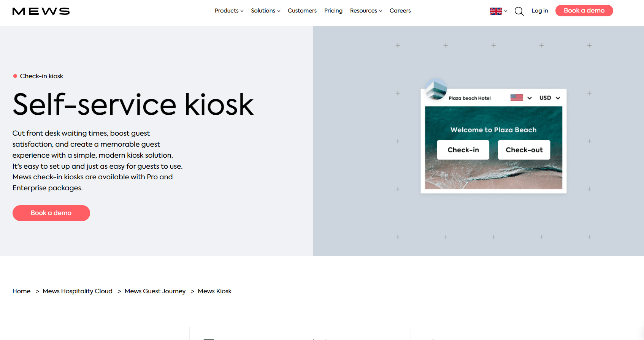Go to the Customers page
This screenshot has height=340, width=644.
302,11
